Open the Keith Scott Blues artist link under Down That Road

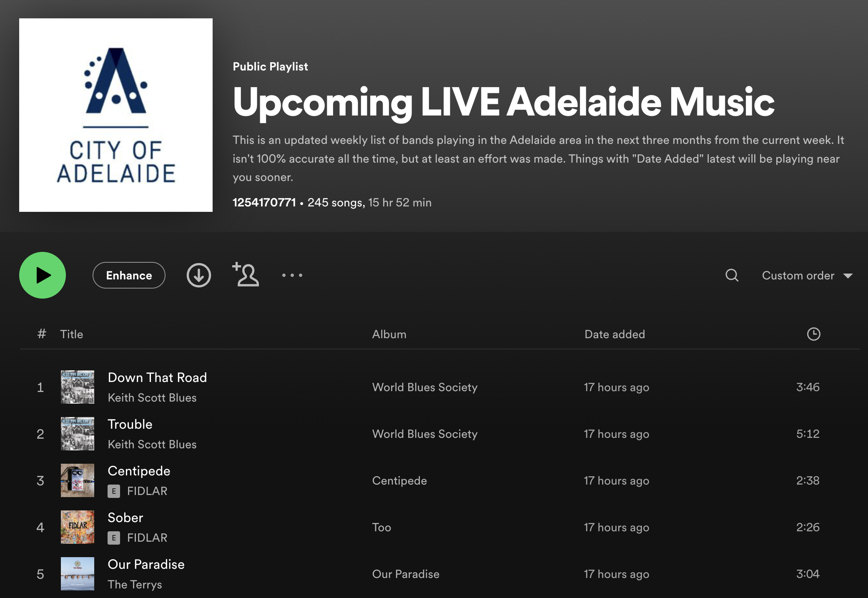click(x=152, y=398)
